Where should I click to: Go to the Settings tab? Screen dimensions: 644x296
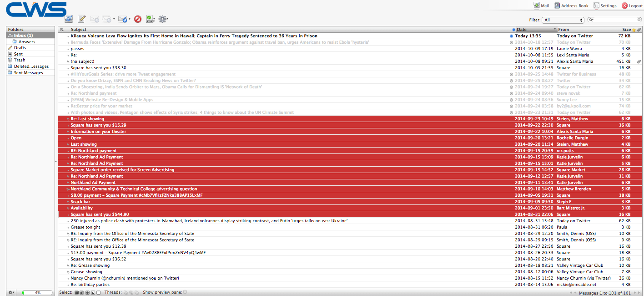point(605,6)
